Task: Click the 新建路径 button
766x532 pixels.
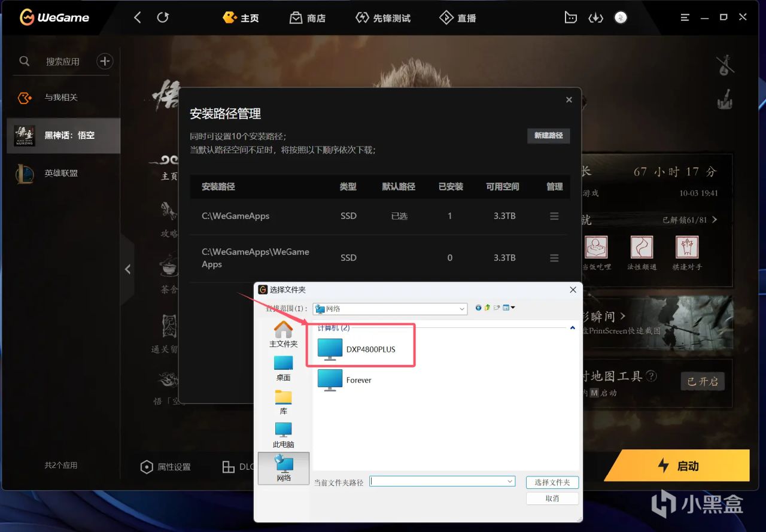Action: (549, 136)
